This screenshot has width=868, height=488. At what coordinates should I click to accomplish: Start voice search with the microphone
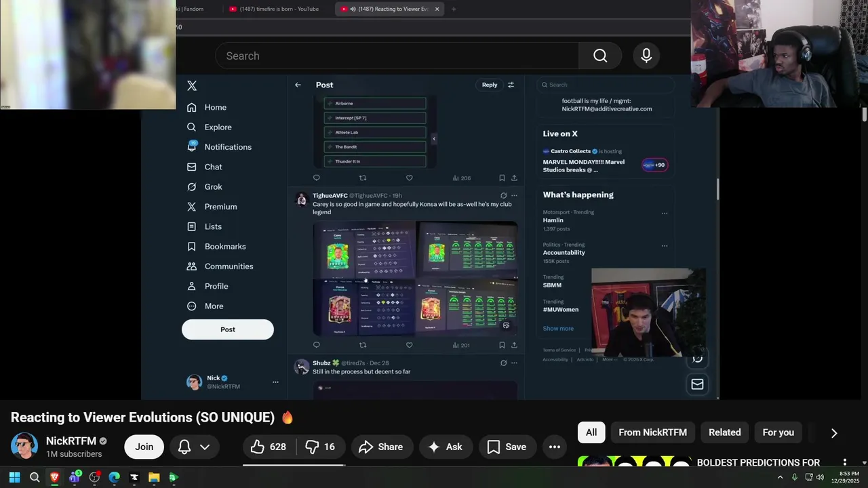(x=646, y=56)
